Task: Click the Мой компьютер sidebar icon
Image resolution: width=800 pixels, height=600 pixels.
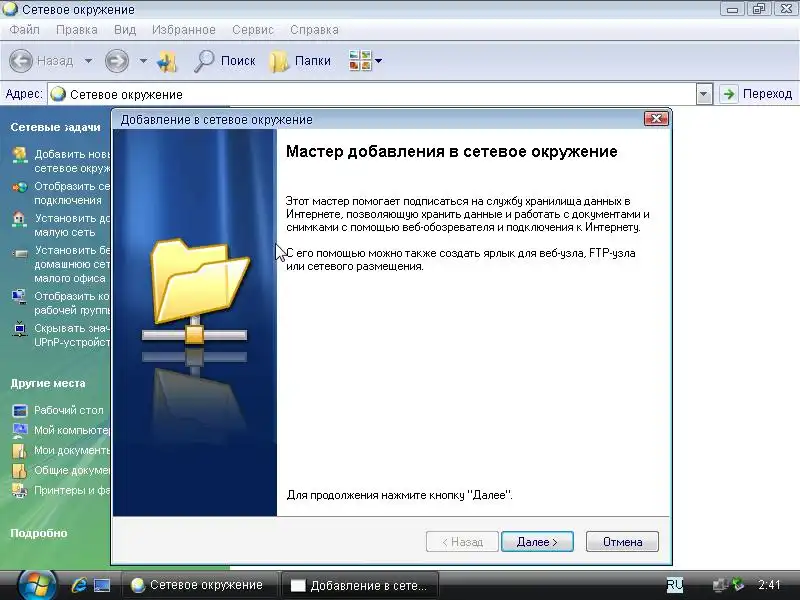Action: click(19, 431)
